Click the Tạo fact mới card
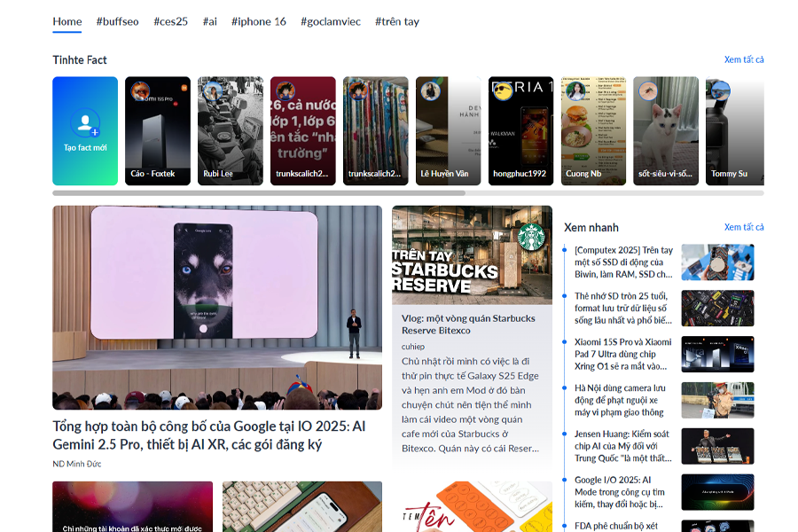The width and height of the screenshot is (798, 532). (85, 131)
